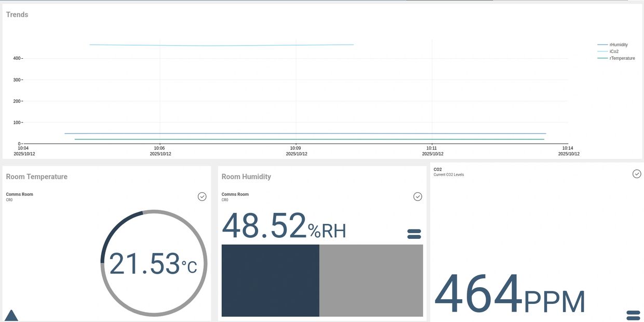The width and height of the screenshot is (644, 322).
Task: Click the 10:09 time axis label
Action: pyautogui.click(x=296, y=148)
